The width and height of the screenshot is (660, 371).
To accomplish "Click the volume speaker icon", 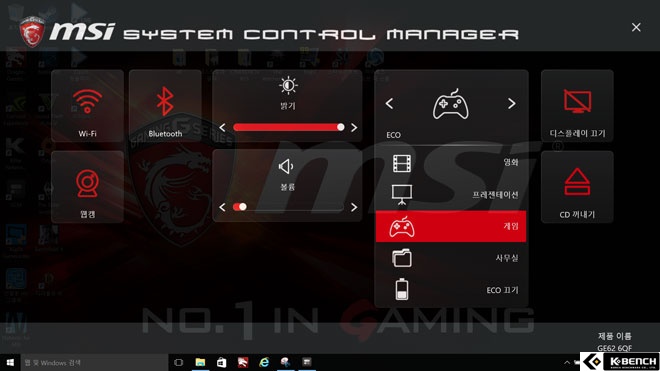I will click(286, 166).
